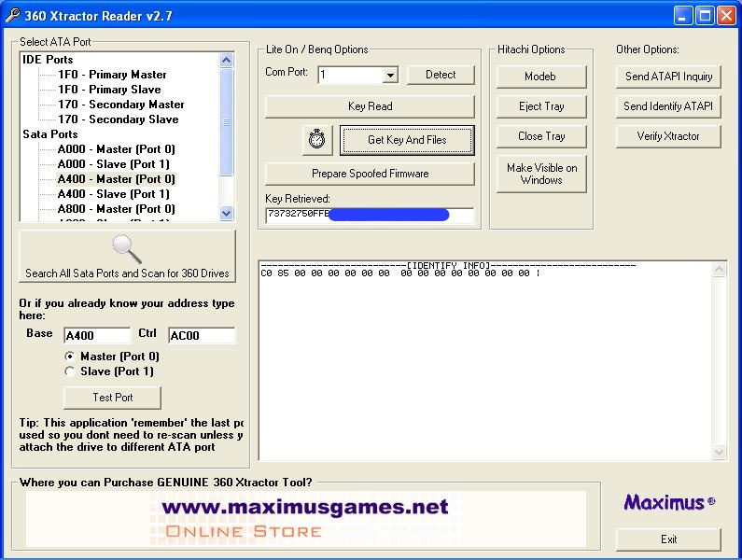Click the Ctrl address input field
Viewport: 742px width, 560px height.
202,335
